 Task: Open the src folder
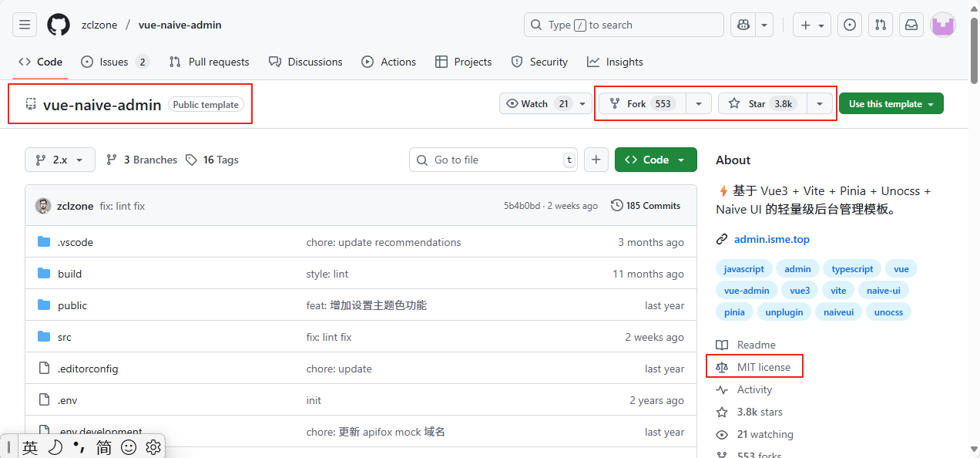click(x=64, y=337)
